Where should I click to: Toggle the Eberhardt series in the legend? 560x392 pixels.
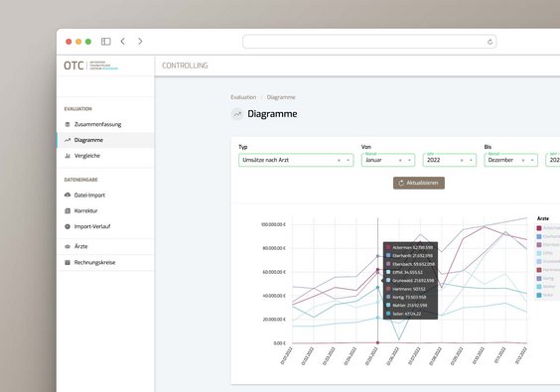[548, 236]
